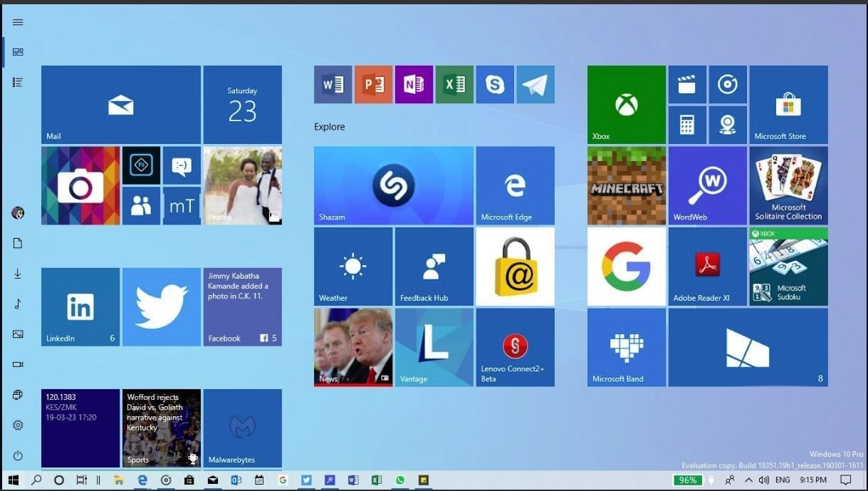
Task: Open the volume control in system tray
Action: tap(763, 480)
